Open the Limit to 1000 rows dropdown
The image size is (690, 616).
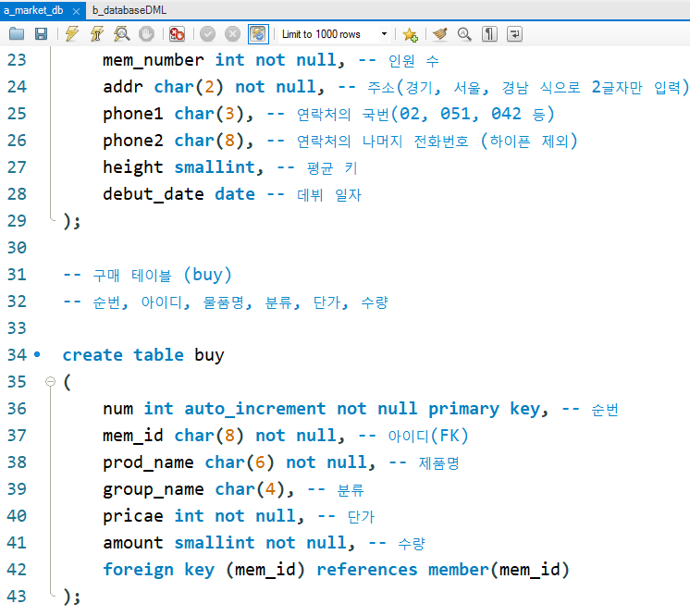coord(335,34)
